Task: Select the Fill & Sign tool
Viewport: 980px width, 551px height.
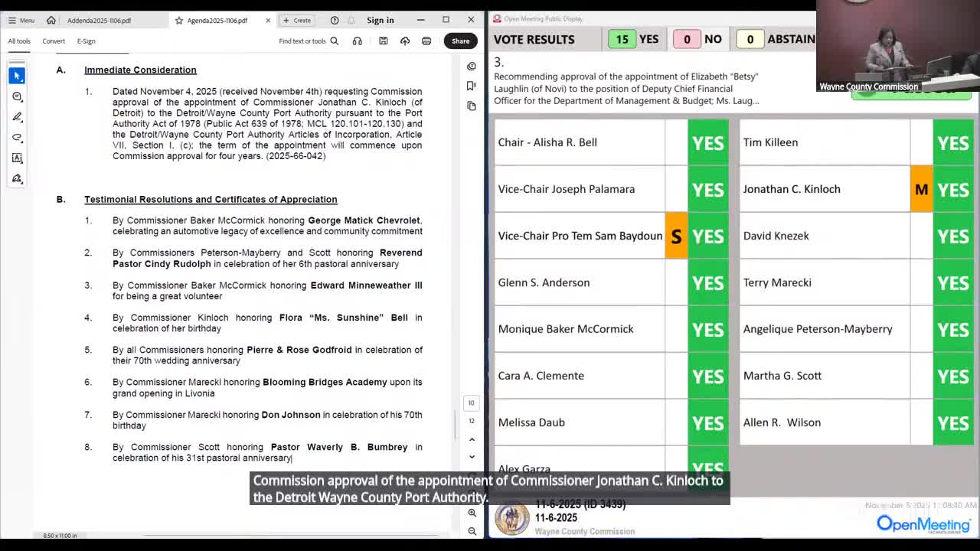Action: 17,178
